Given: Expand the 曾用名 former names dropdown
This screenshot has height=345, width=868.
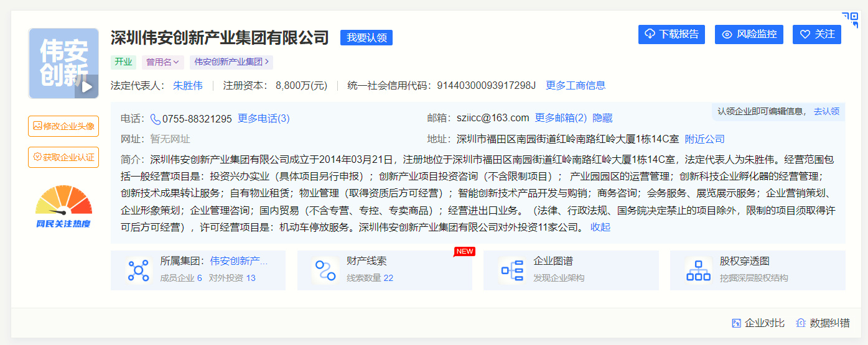Looking at the screenshot, I should pos(163,62).
